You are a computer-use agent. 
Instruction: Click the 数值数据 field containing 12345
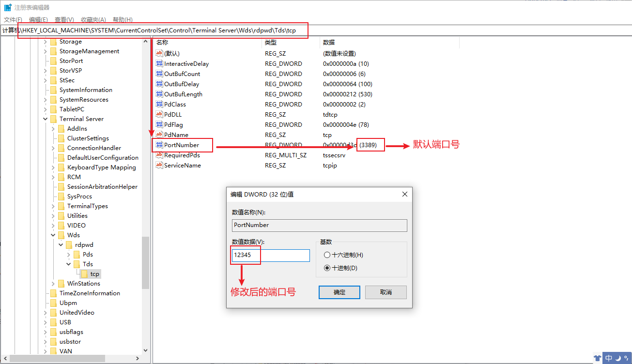[x=271, y=256]
